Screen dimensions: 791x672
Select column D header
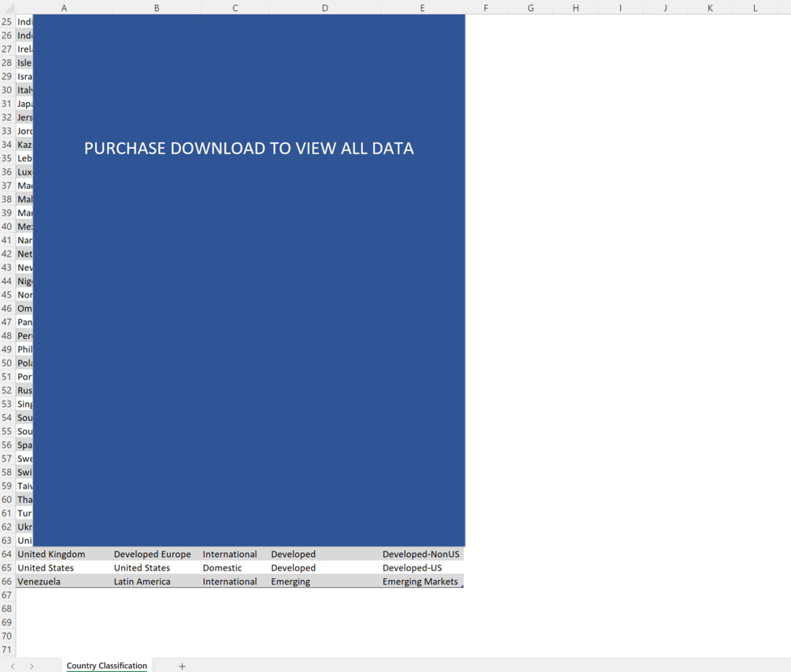click(325, 8)
